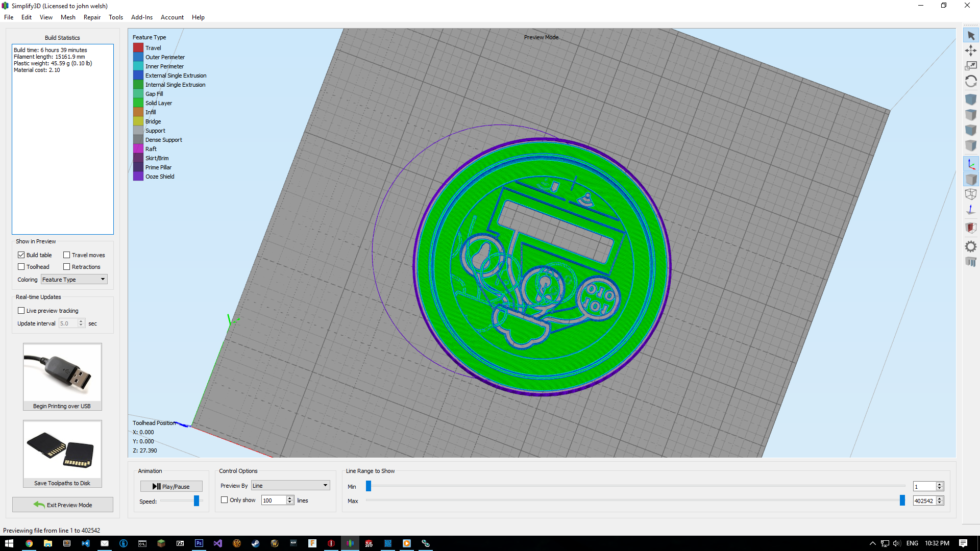The height and width of the screenshot is (551, 980).
Task: Click the red Travel color swatch
Action: 138,48
